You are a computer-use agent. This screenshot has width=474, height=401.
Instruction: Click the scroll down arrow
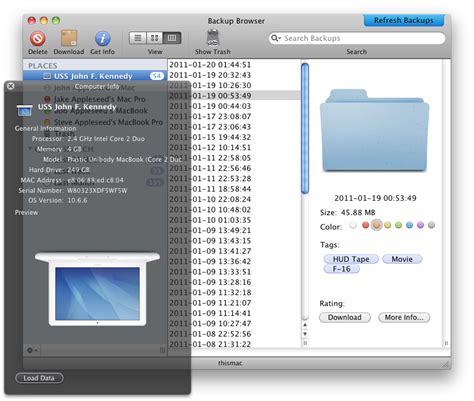pos(305,334)
